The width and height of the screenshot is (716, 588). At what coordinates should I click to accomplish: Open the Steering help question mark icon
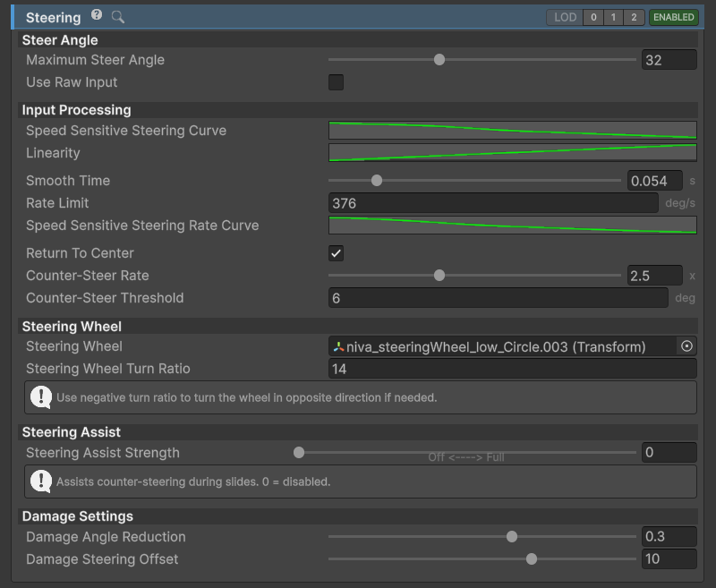(97, 15)
